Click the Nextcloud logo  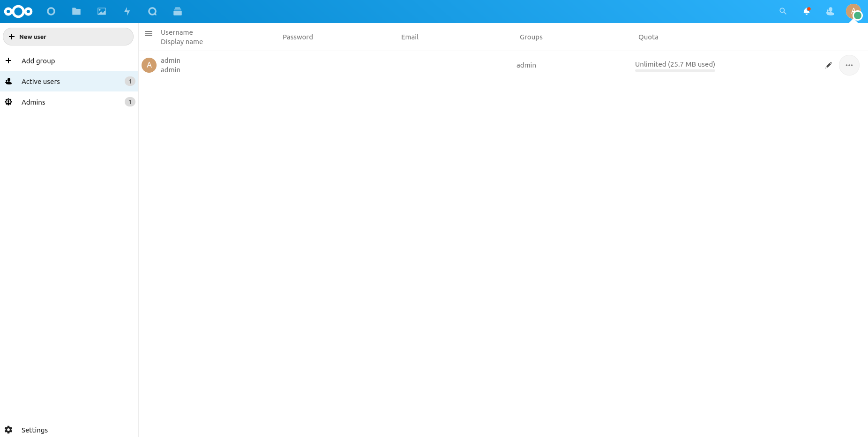point(18,11)
